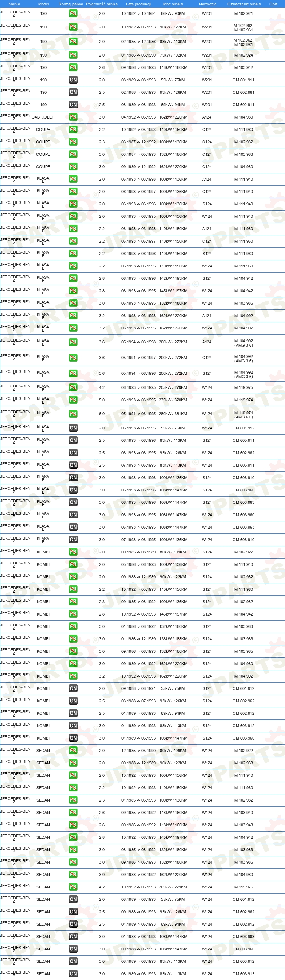Screen dimensions: 285x980
Task: Click fuel icon in COUPE 2.3 row
Action: point(73,142)
